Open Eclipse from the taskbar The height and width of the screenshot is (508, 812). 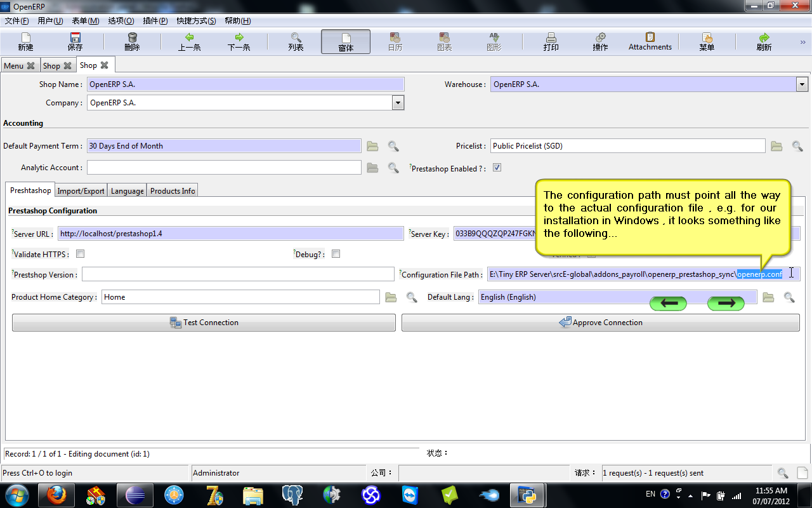pos(135,495)
